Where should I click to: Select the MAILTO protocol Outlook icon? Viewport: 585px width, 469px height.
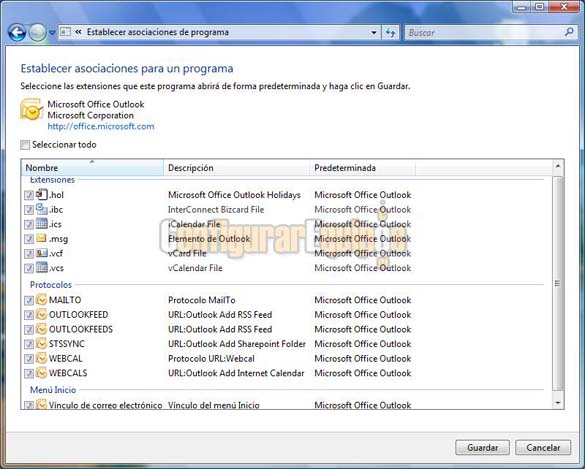(41, 300)
